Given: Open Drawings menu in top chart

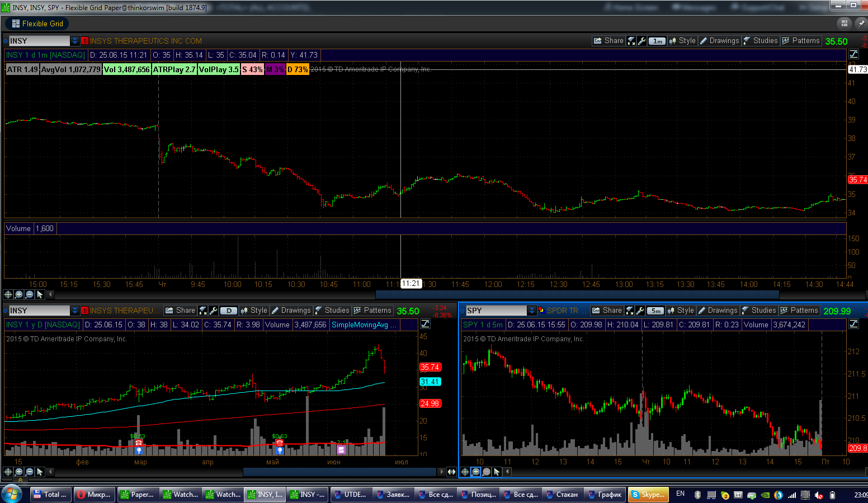Looking at the screenshot, I should (719, 41).
